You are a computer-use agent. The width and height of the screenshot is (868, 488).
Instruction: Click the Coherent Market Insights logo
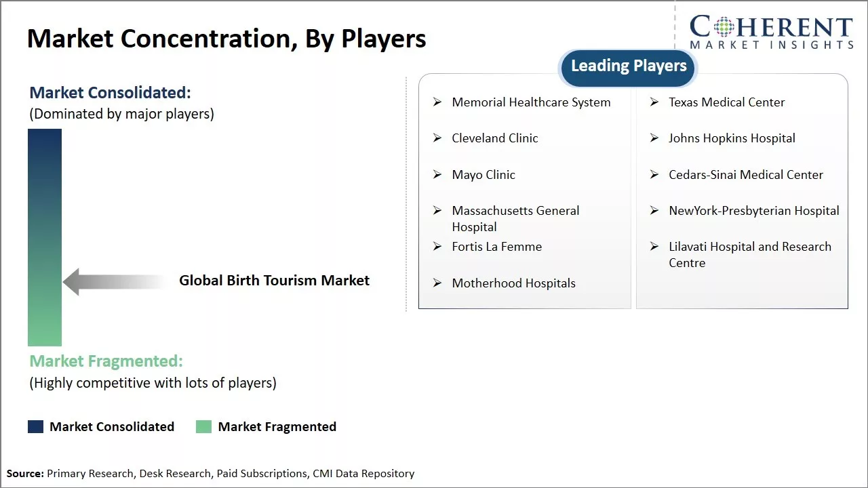point(771,32)
